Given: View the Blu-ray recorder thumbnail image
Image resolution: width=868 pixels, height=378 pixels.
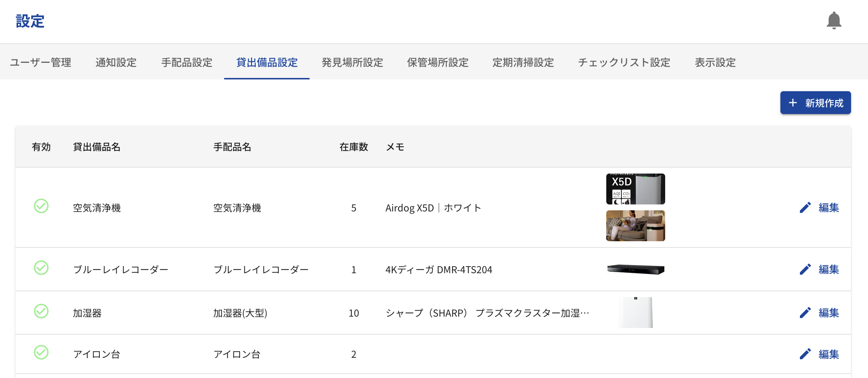Looking at the screenshot, I should click(635, 270).
